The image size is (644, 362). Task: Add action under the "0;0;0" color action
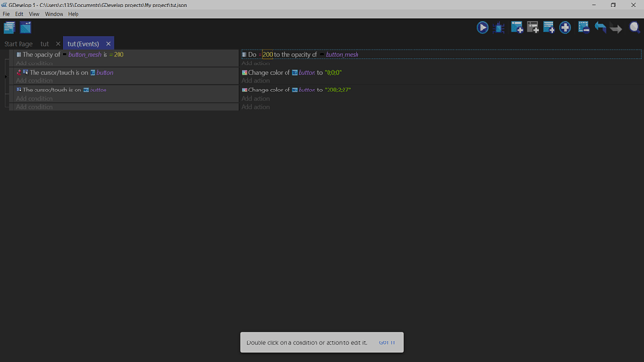[255, 81]
